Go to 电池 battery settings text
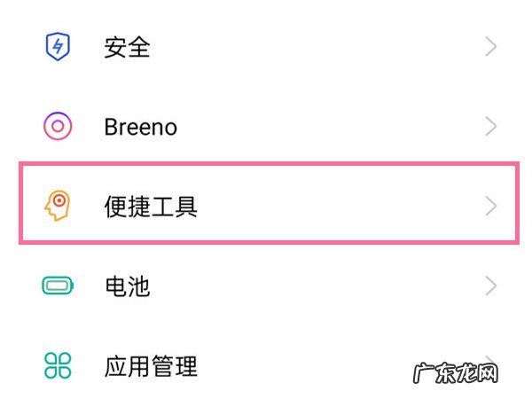Image resolution: width=532 pixels, height=399 pixels. 127,286
